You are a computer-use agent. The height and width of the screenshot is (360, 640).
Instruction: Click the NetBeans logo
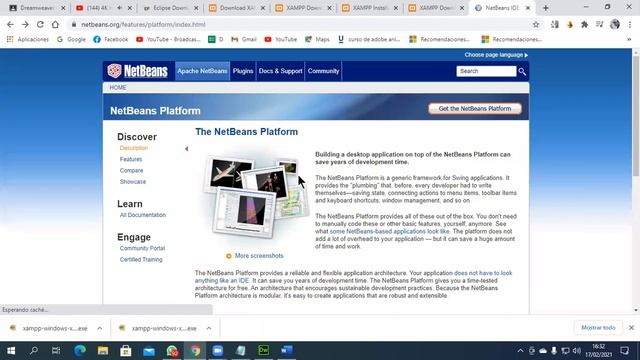click(x=138, y=71)
